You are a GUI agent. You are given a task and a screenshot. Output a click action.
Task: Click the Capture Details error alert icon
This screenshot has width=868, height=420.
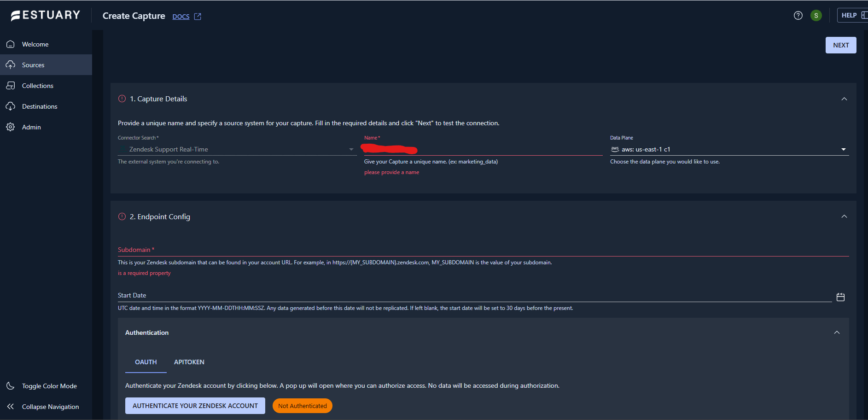tap(122, 99)
